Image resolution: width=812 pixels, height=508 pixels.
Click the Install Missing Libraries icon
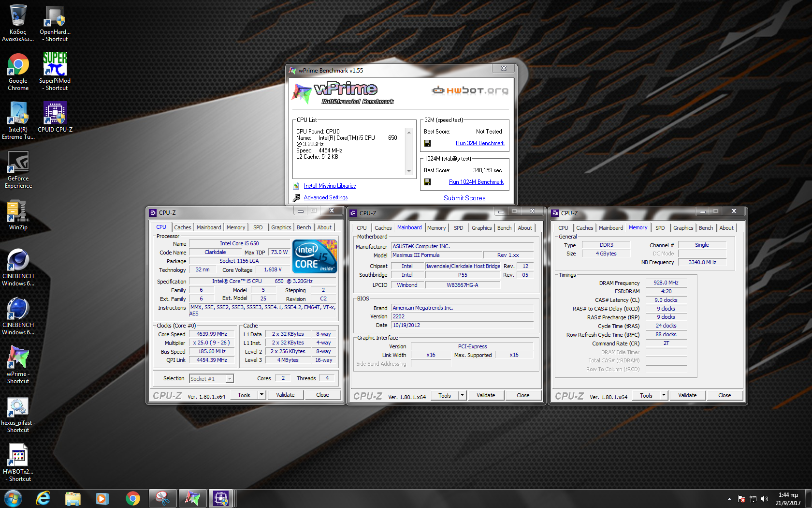click(x=296, y=186)
